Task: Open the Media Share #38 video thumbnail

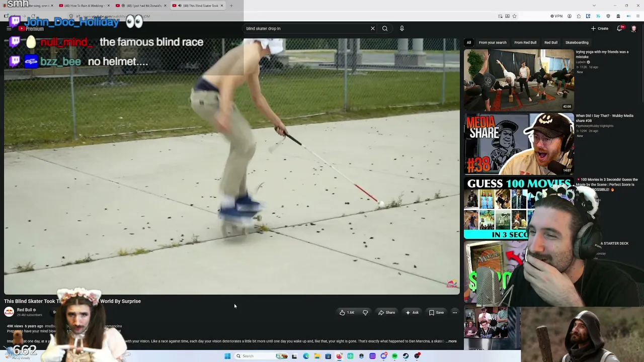Action: tap(519, 144)
